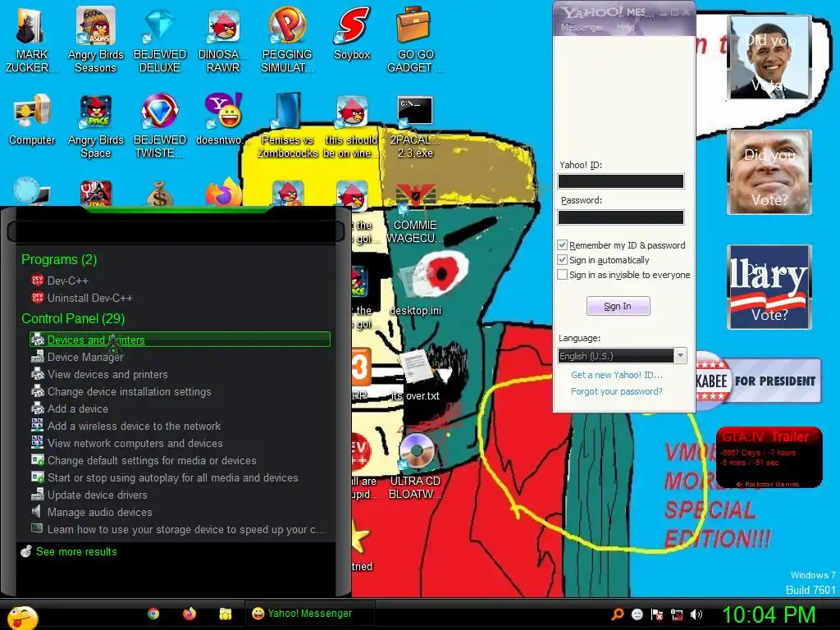Open the Soybox desktop shortcut

pos(352,34)
